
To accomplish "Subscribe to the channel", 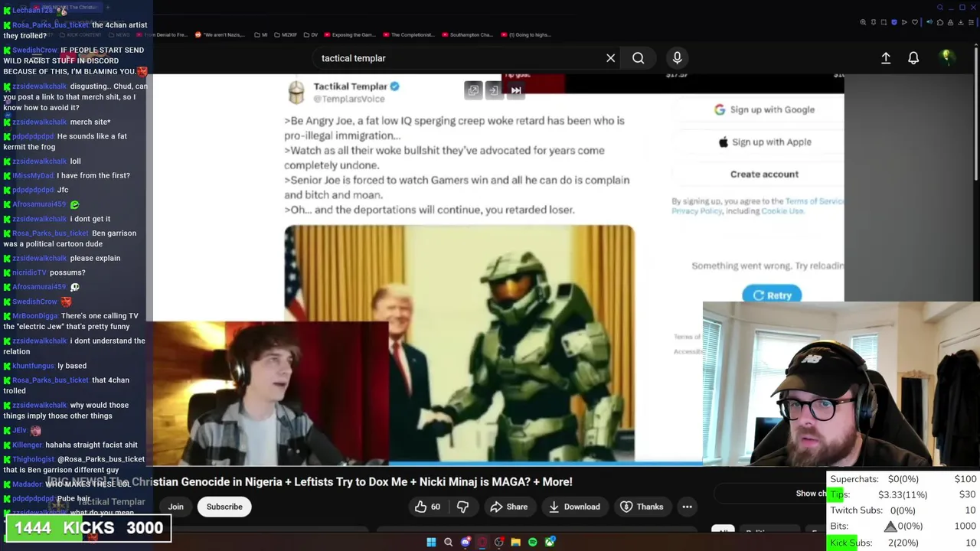I will pos(224,507).
